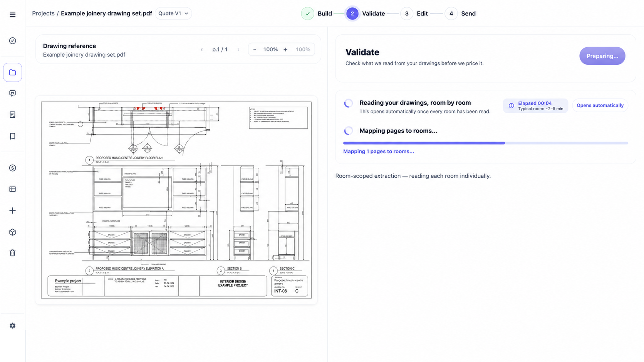Zoom out the drawing with minus
Image resolution: width=644 pixels, height=362 pixels.
pyautogui.click(x=255, y=50)
